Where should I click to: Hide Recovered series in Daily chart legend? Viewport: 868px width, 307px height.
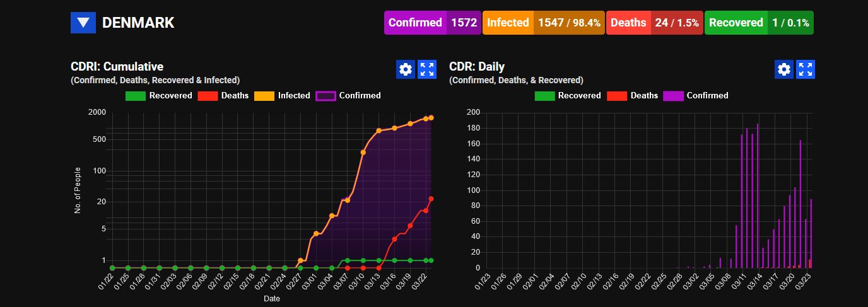568,96
